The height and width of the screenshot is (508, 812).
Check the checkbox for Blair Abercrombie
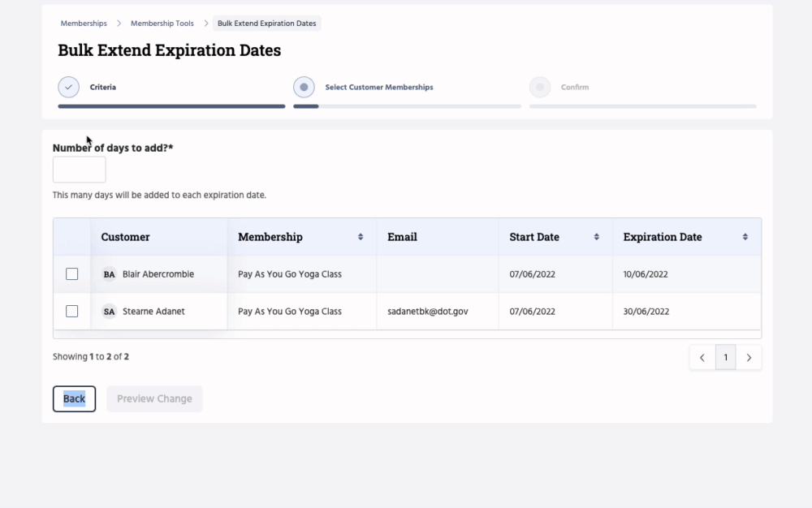(x=71, y=274)
